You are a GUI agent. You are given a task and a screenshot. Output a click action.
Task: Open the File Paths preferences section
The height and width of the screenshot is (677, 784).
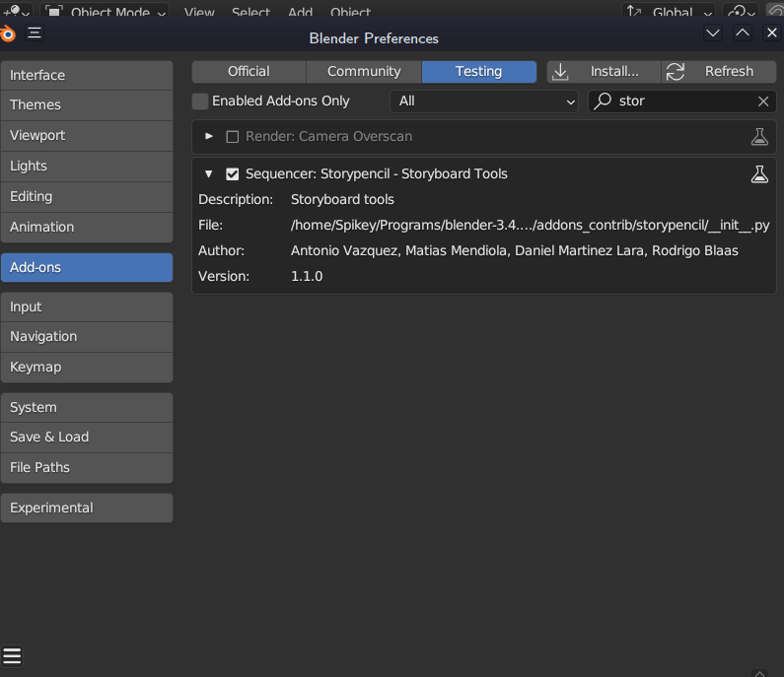point(87,468)
